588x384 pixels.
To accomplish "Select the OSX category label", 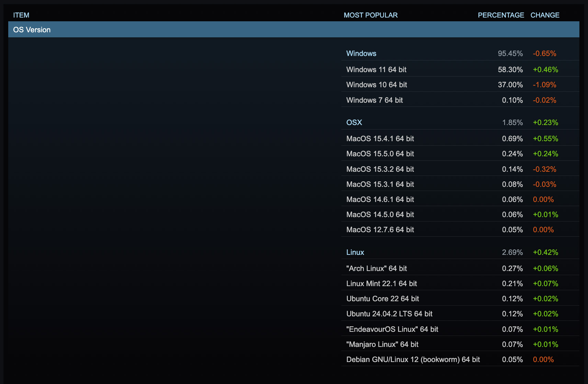I will 354,123.
